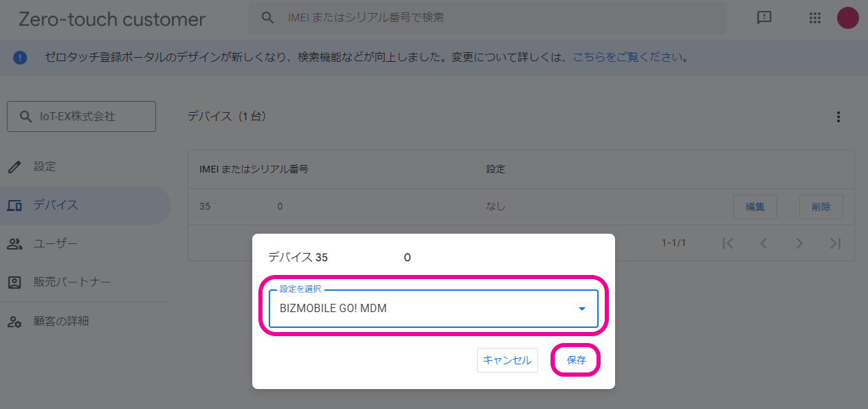Click the キャンセル button
Screen dimensions: 868x409
click(x=507, y=360)
